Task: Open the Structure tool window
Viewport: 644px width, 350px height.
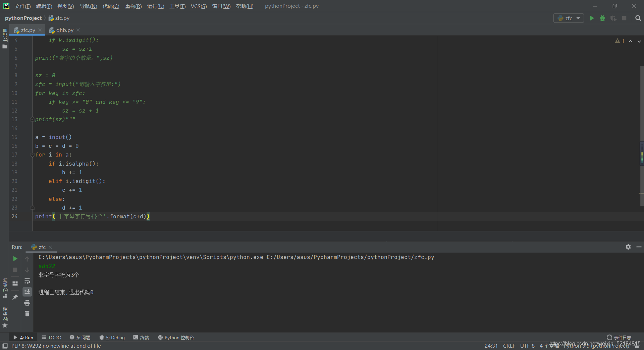Action: click(x=5, y=288)
